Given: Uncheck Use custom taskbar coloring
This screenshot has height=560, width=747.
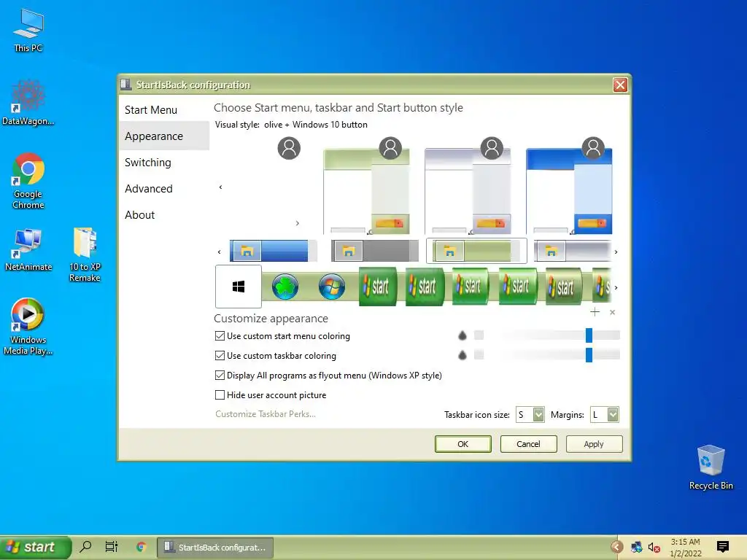Looking at the screenshot, I should (x=220, y=355).
